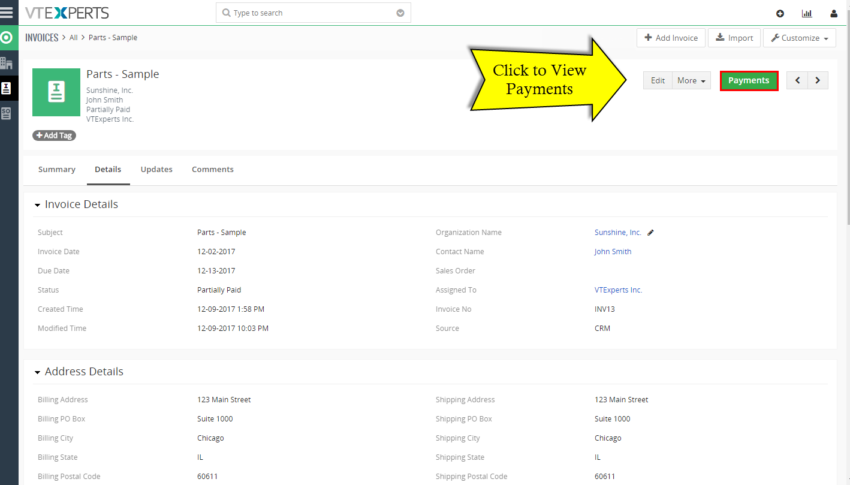The image size is (850, 485).
Task: Click the VTExperts logo
Action: [x=67, y=12]
